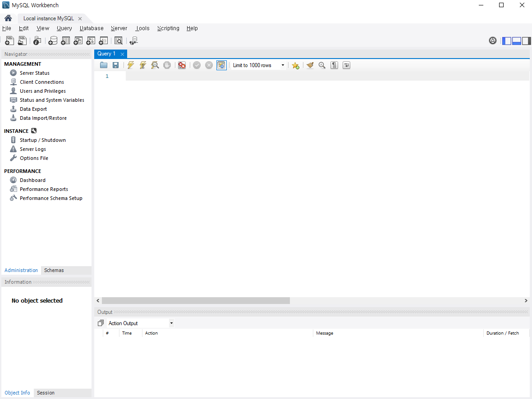This screenshot has width=532, height=399.
Task: Toggle the left sidebar panel visibility
Action: point(507,41)
